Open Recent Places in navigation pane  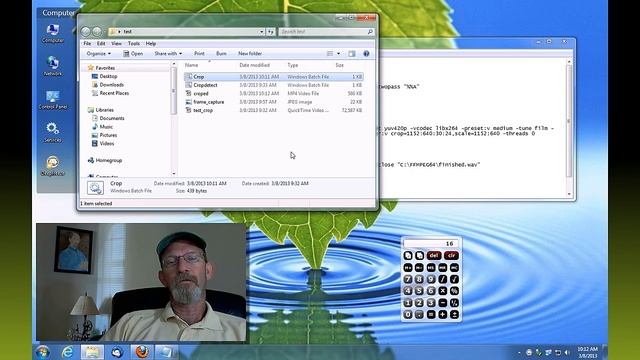pos(114,93)
